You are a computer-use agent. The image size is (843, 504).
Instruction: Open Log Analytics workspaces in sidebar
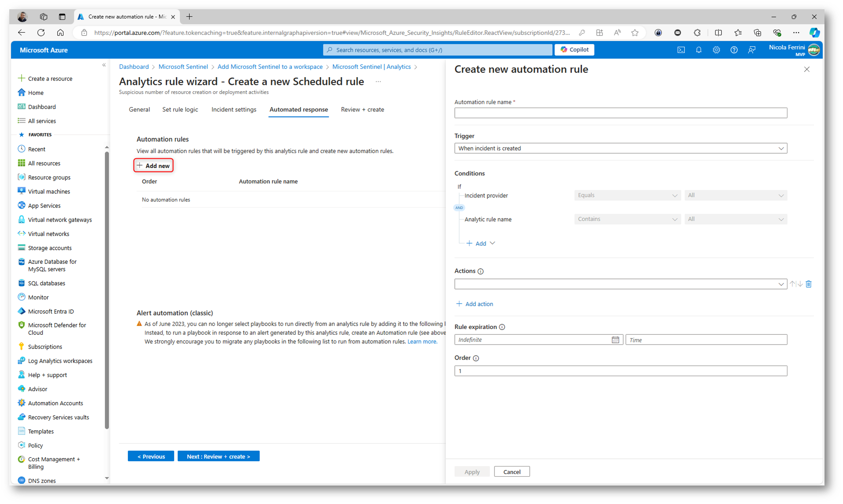point(60,360)
